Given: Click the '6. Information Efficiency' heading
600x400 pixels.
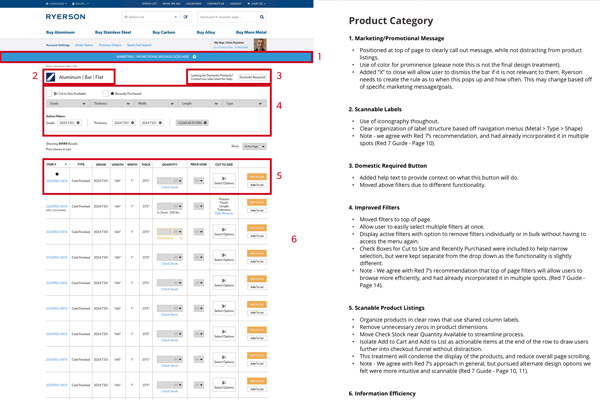Looking at the screenshot, I should pos(382,393).
